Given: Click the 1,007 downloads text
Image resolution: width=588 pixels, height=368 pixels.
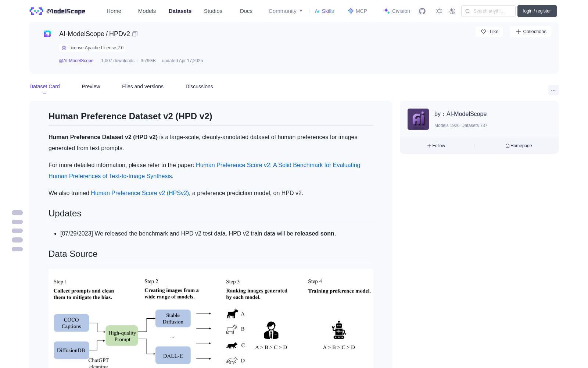Looking at the screenshot, I should (x=118, y=61).
